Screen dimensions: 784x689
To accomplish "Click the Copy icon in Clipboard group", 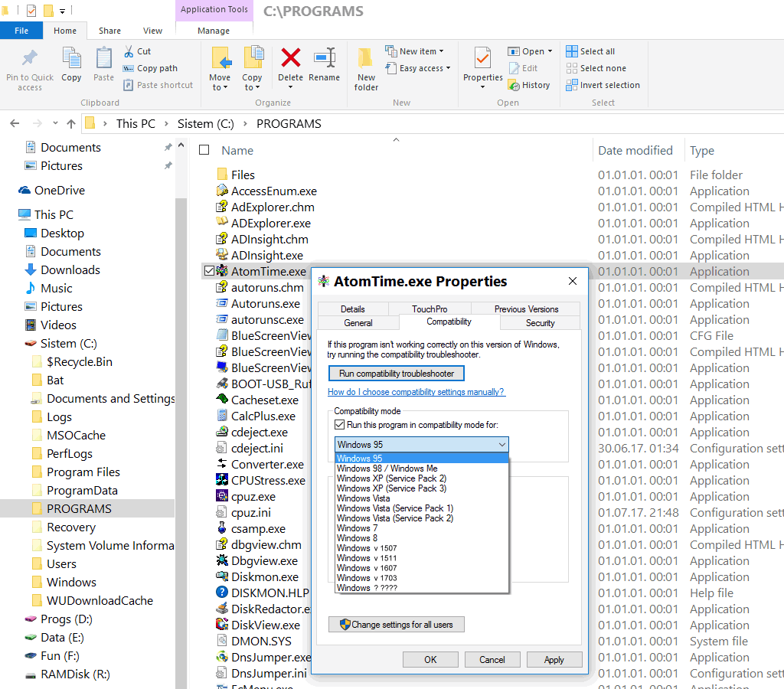I will tap(71, 58).
